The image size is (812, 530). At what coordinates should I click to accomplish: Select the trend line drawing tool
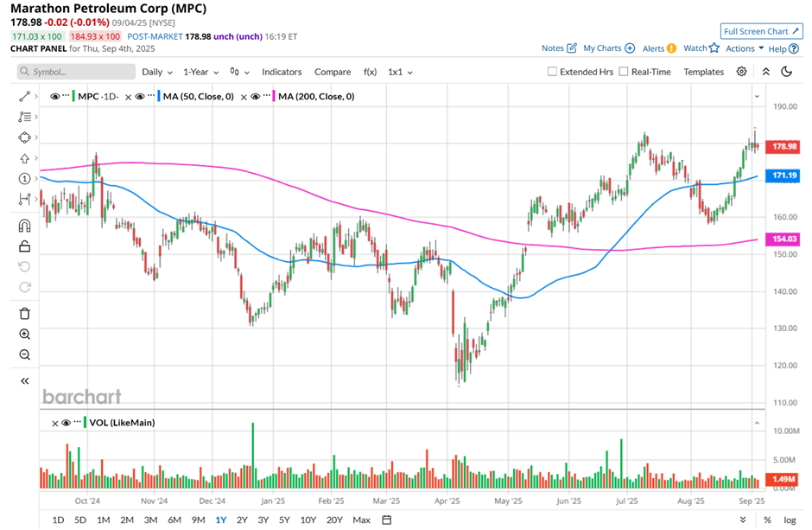[24, 96]
